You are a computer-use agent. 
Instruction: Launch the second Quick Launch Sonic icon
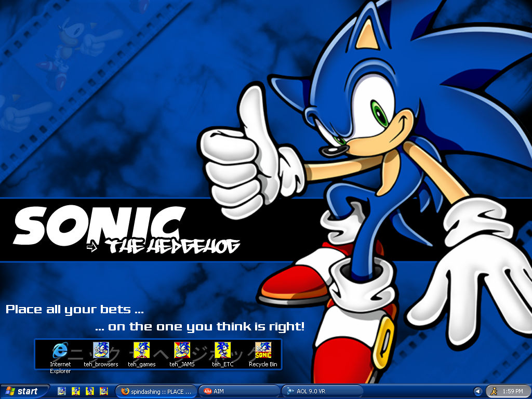click(x=76, y=391)
